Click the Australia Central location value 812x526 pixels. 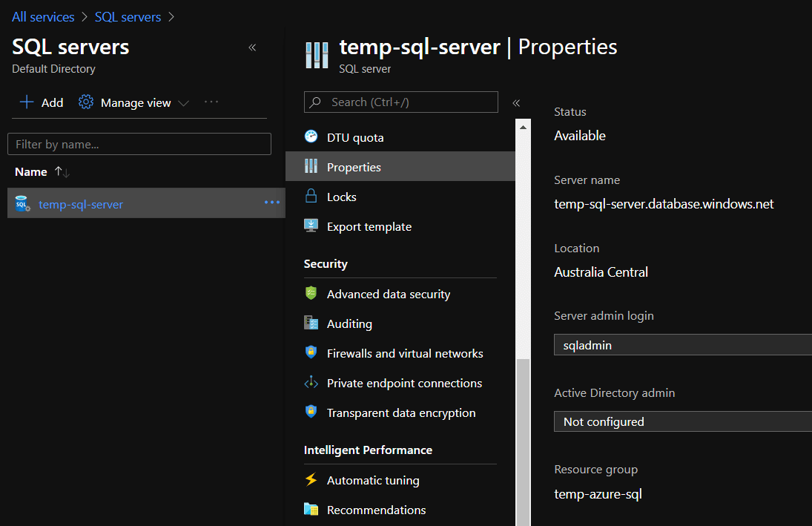point(601,272)
